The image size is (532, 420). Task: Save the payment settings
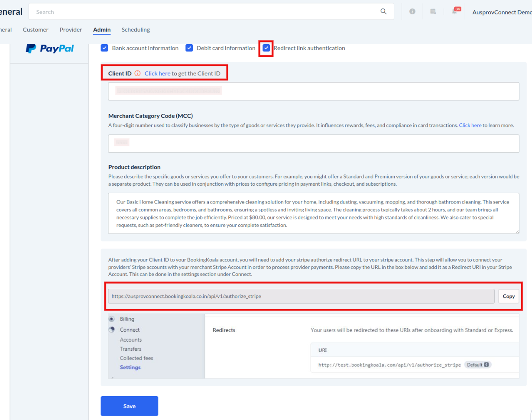tap(130, 406)
